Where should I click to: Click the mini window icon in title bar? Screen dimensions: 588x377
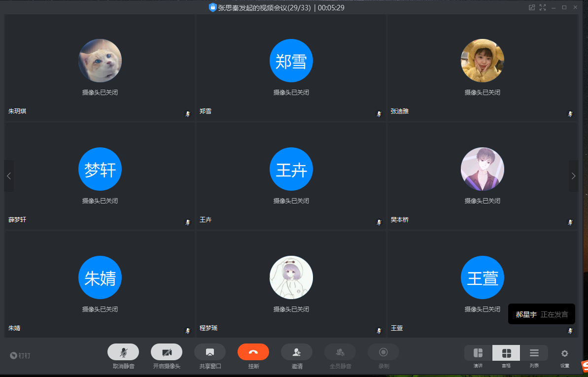tap(532, 7)
